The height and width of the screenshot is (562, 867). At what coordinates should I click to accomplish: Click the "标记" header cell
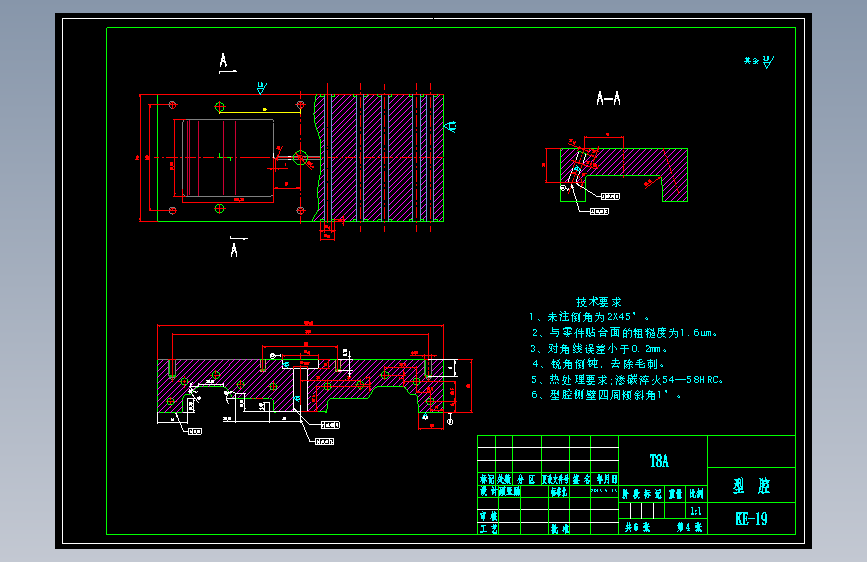click(x=487, y=479)
